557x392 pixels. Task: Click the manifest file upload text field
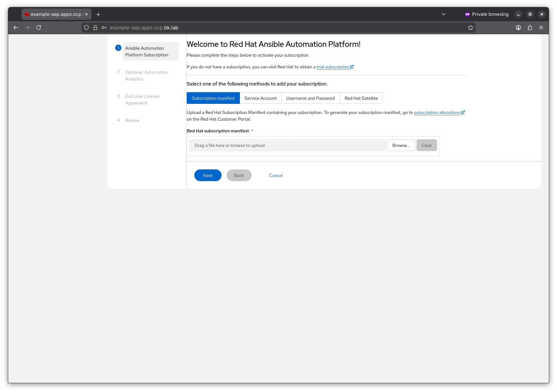tap(287, 145)
